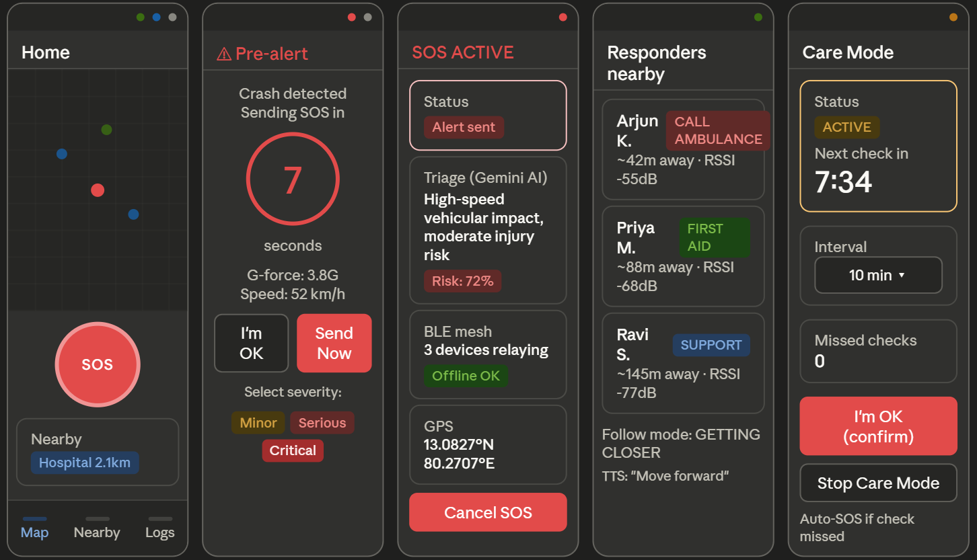Click the green status dot above Responders nearby

758,17
